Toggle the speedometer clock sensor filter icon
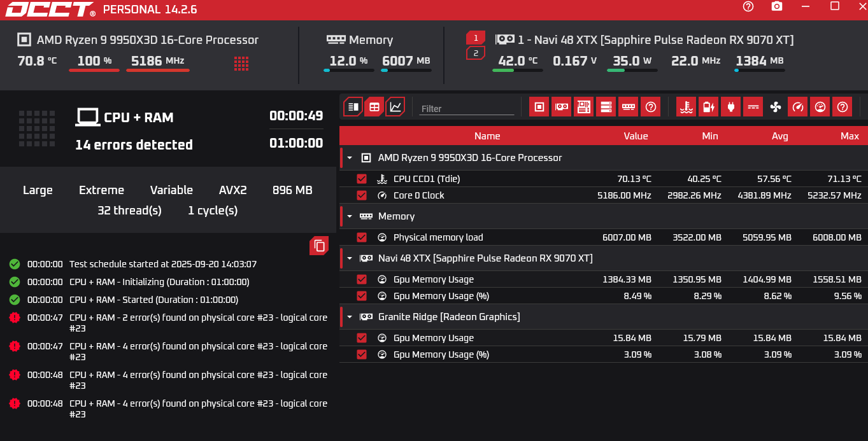 click(x=797, y=107)
